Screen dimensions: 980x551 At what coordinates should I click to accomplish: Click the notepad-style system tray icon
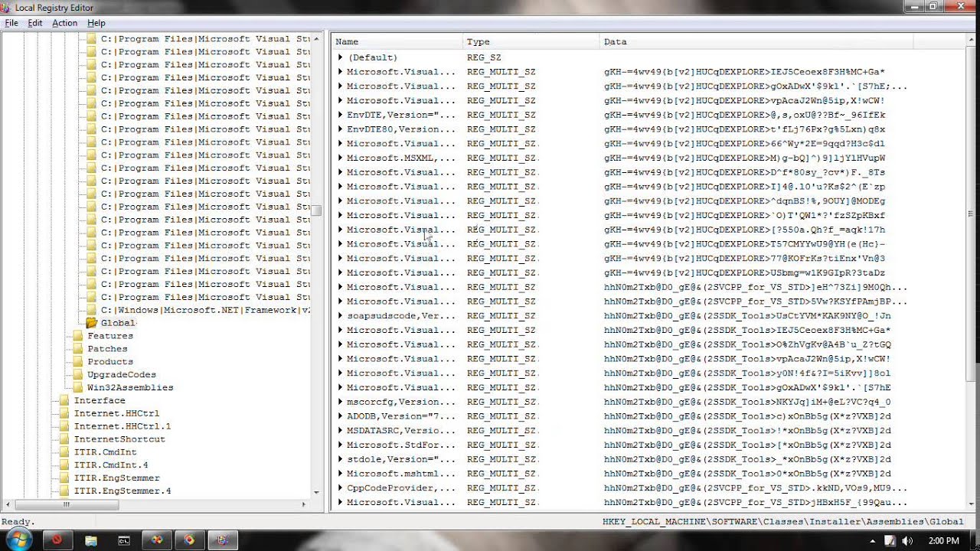click(x=891, y=540)
